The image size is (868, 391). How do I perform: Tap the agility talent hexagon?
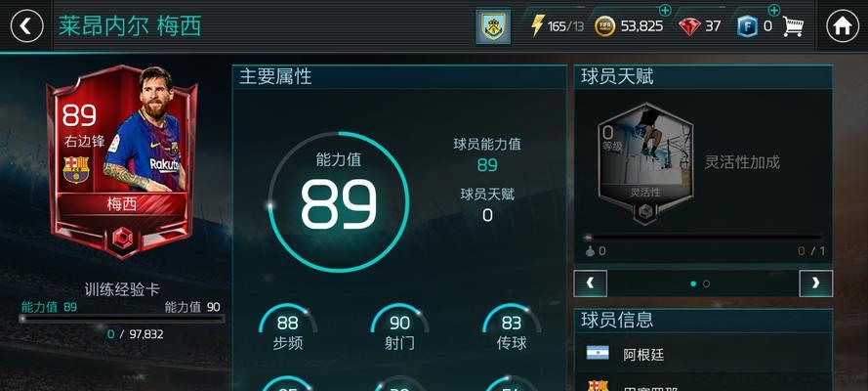pyautogui.click(x=645, y=163)
